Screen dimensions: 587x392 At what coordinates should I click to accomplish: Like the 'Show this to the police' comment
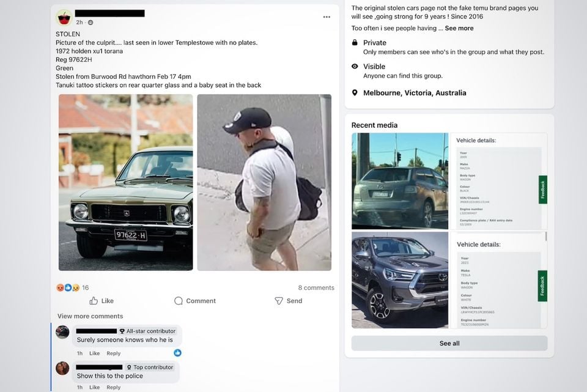(x=94, y=387)
